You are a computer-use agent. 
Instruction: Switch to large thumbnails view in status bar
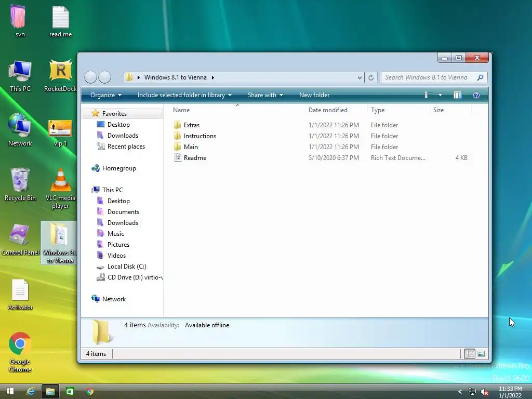pyautogui.click(x=481, y=354)
